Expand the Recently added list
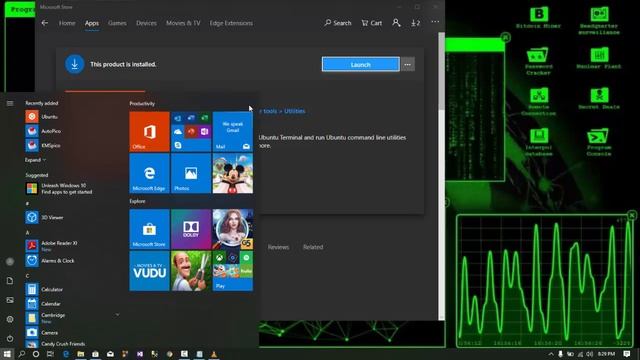The image size is (640, 360). pos(35,160)
